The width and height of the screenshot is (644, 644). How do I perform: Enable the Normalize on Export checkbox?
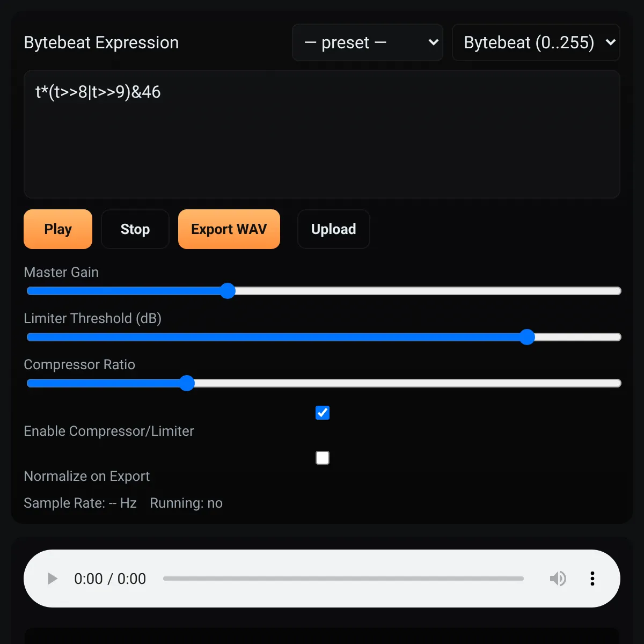[323, 458]
